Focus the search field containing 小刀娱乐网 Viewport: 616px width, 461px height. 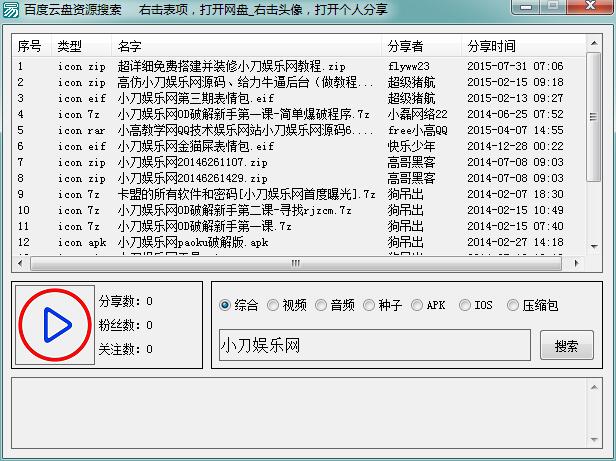[x=375, y=345]
